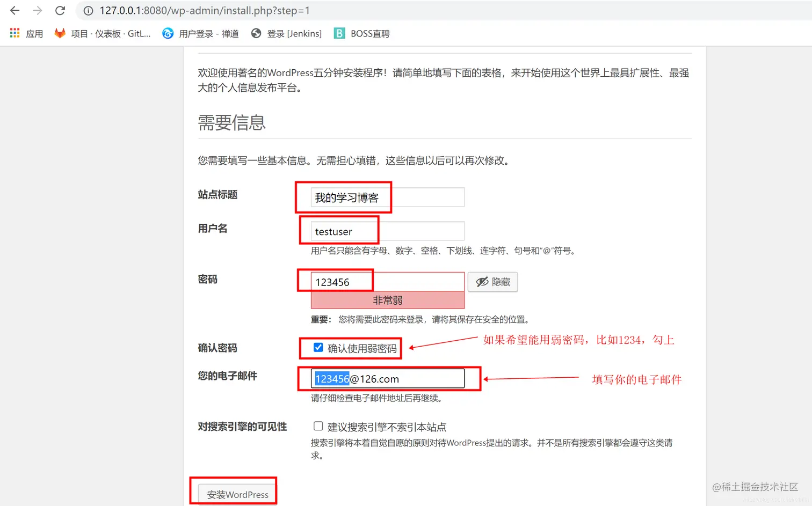Open the BOSS直聘 bookmark
812x506 pixels.
click(x=362, y=33)
